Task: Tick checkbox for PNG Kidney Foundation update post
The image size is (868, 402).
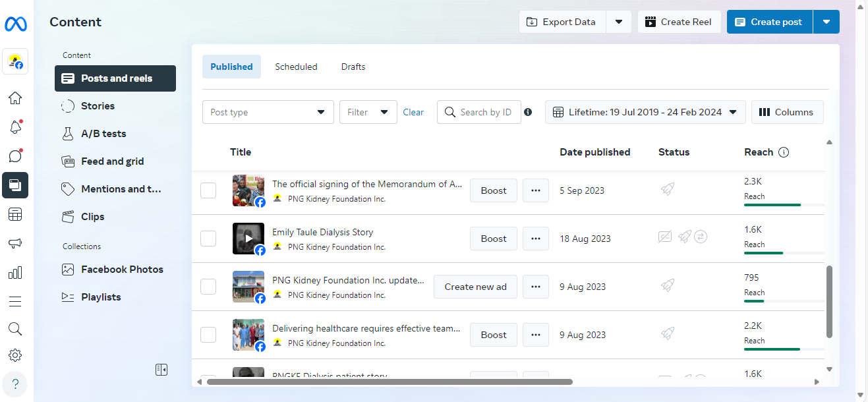Action: click(208, 287)
